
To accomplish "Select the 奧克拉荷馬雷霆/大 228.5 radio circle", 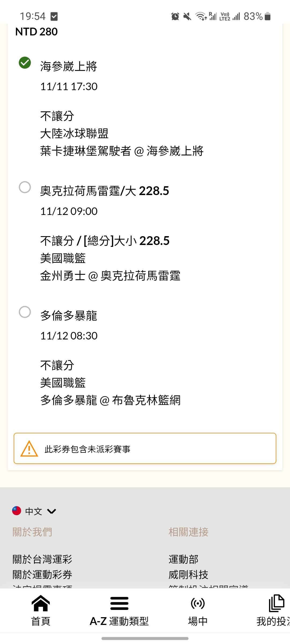I will (25, 187).
